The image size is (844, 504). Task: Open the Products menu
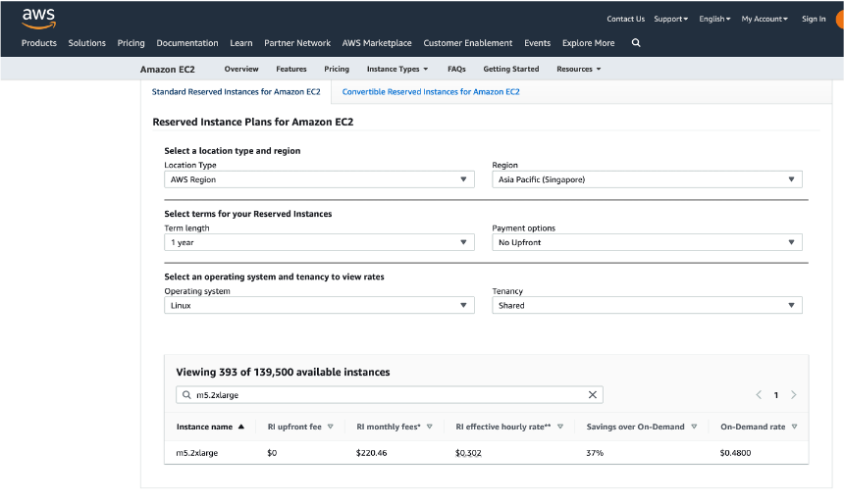38,43
